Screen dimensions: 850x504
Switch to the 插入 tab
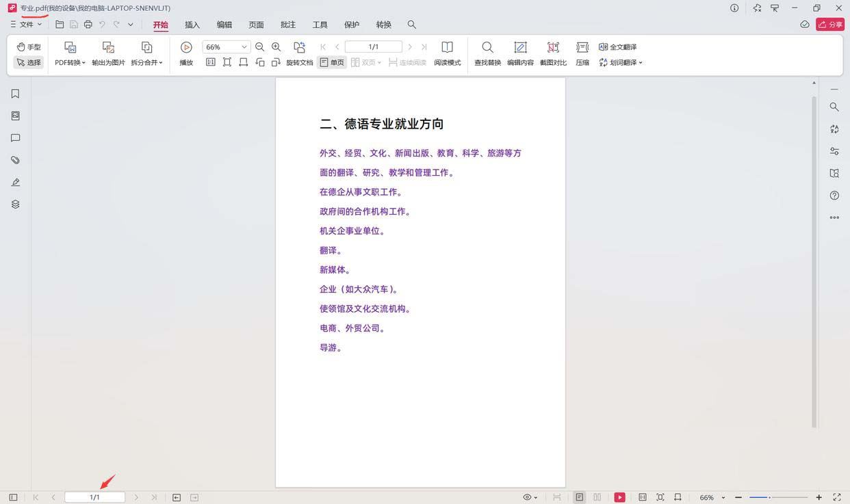192,25
